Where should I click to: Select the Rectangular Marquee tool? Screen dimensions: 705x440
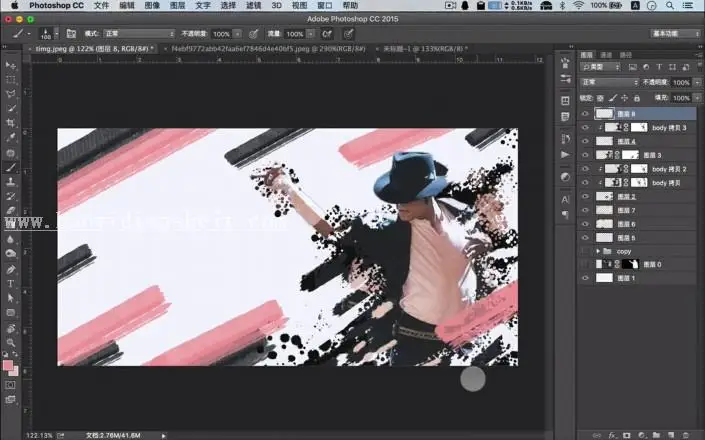pyautogui.click(x=10, y=80)
